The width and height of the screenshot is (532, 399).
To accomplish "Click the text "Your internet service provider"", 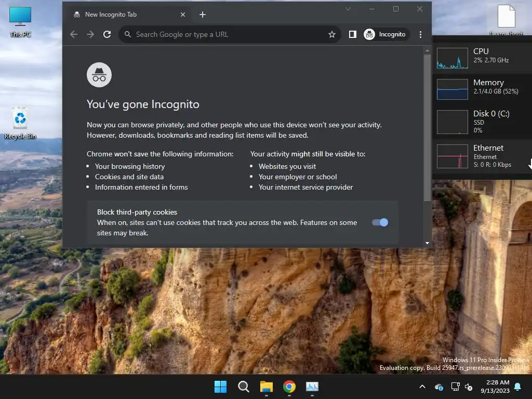I will (x=305, y=187).
